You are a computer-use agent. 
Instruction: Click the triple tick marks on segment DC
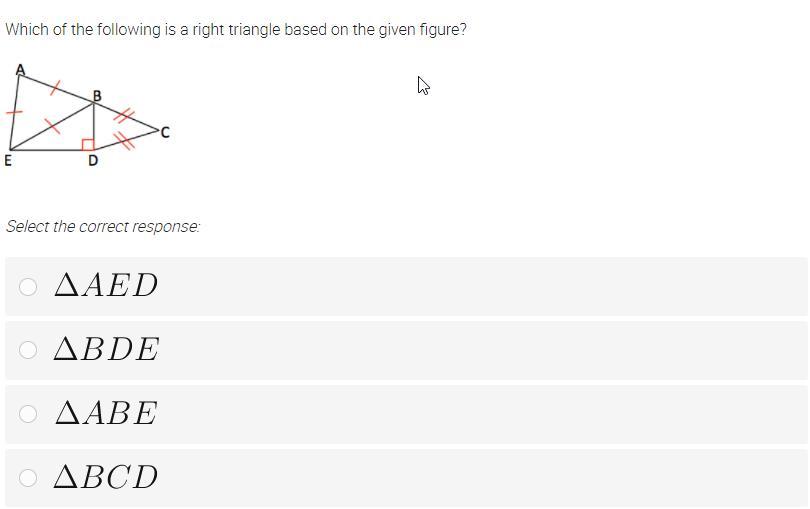coord(126,142)
